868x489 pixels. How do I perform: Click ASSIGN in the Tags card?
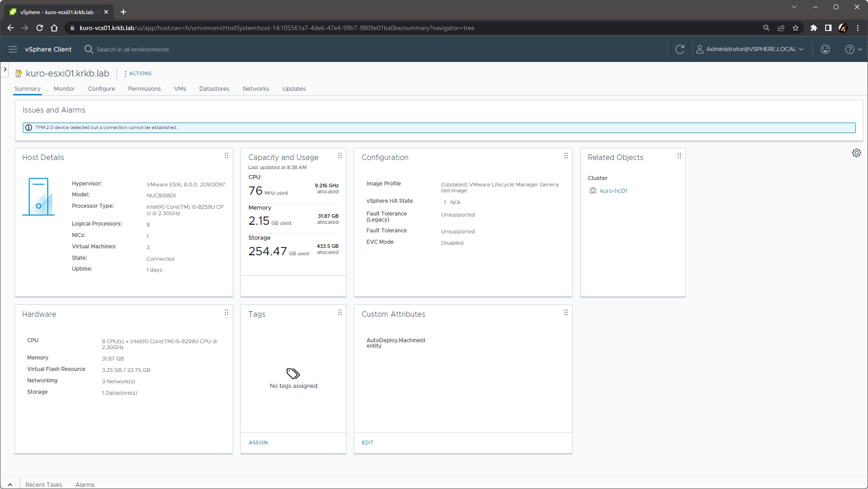(258, 443)
